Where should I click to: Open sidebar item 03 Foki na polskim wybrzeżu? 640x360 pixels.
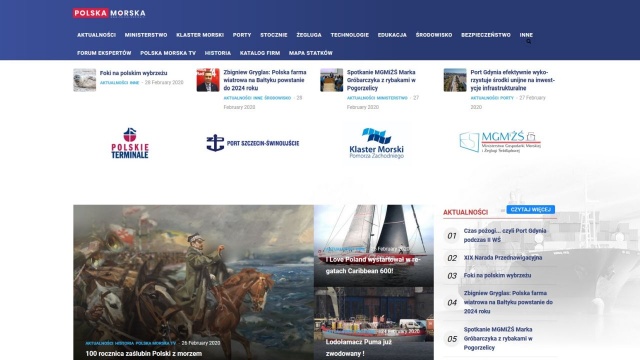pos(498,276)
